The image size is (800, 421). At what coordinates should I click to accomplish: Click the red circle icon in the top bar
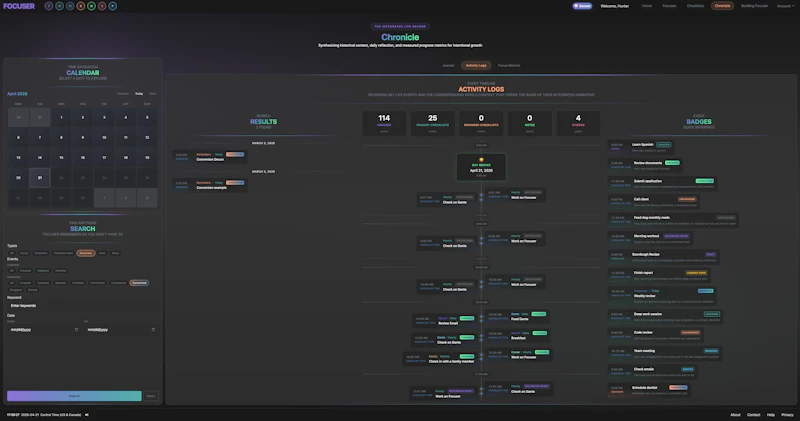[102, 6]
